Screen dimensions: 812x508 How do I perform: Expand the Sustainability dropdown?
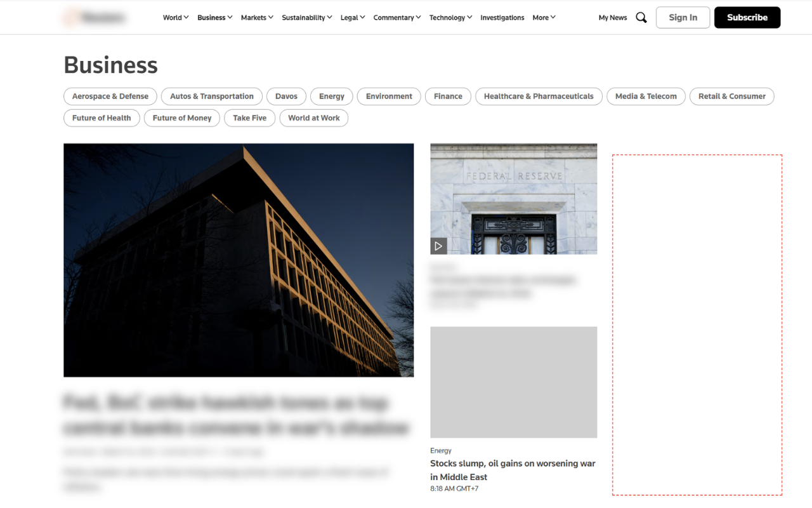tap(307, 18)
